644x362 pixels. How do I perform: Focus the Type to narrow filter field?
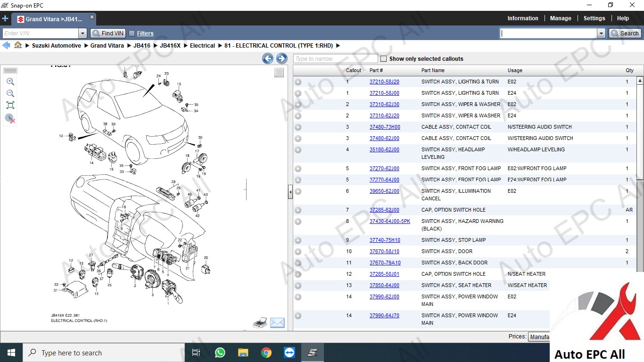pyautogui.click(x=335, y=59)
